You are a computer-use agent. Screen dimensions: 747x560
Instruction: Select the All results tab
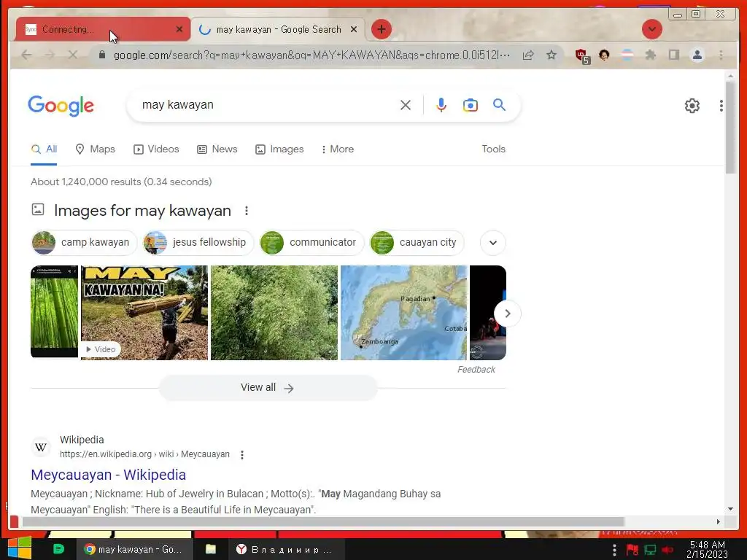(44, 149)
